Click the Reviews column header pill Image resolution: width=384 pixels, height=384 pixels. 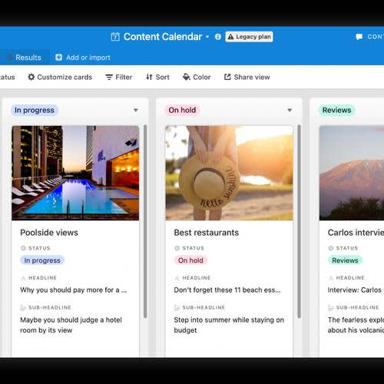click(337, 110)
